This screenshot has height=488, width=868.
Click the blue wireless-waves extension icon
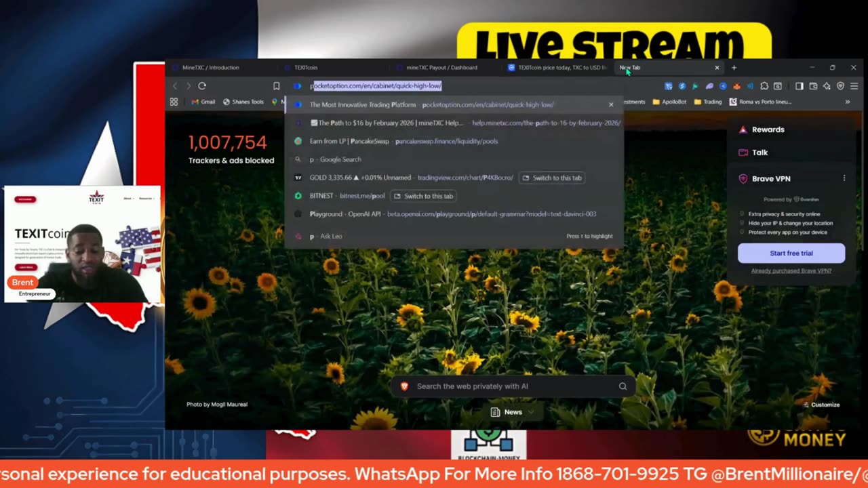point(750,86)
